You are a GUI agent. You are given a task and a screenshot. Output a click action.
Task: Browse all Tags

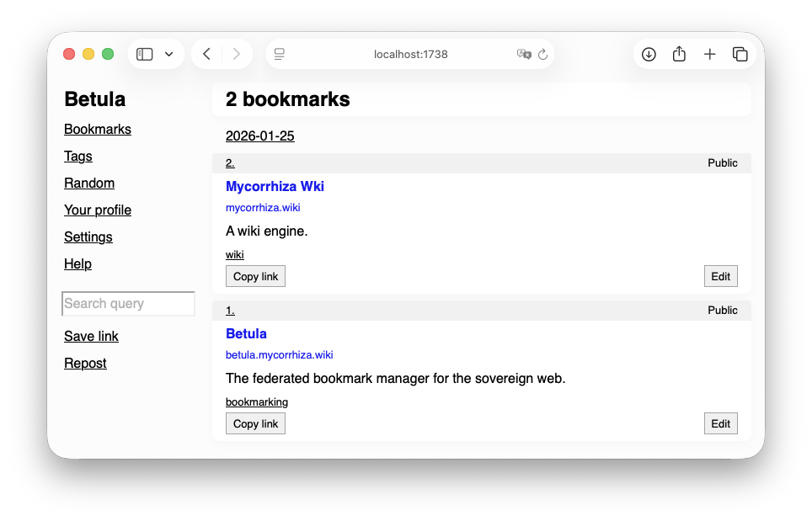pos(77,156)
